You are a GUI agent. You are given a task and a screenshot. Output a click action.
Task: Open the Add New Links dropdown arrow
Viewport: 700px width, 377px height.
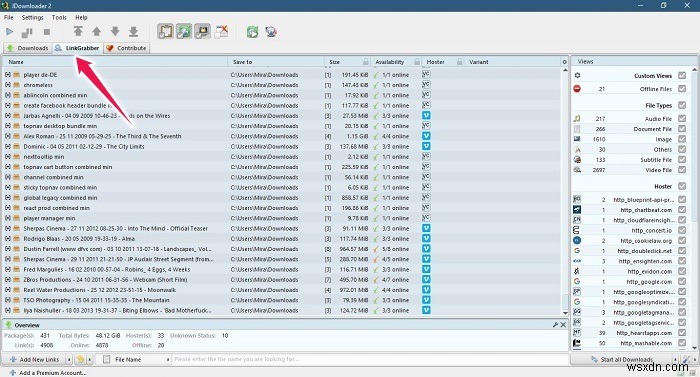coord(69,359)
